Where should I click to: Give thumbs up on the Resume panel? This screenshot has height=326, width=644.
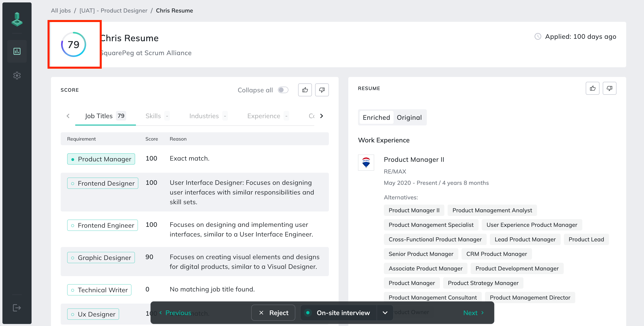[x=592, y=88]
